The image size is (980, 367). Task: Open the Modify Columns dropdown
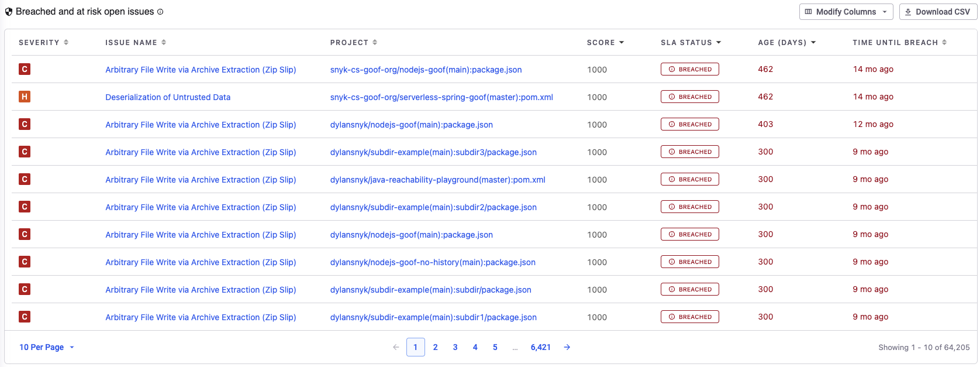846,12
